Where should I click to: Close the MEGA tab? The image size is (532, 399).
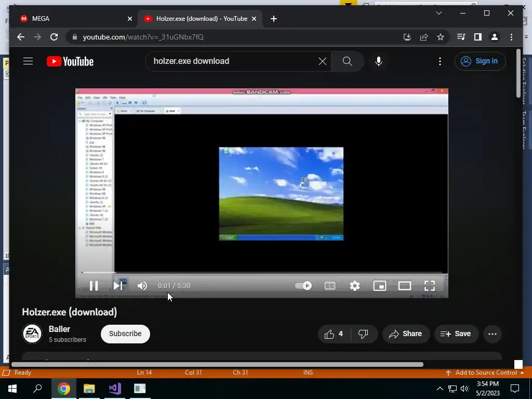click(129, 19)
